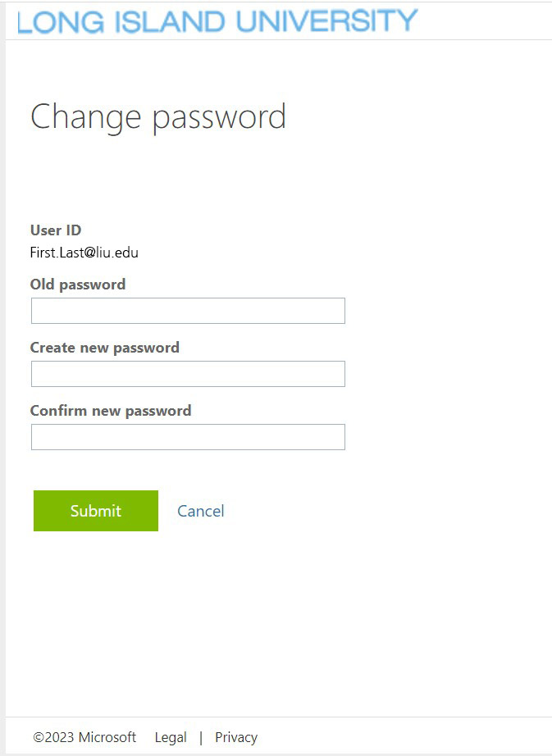Click the word Change in the heading
The width and height of the screenshot is (552, 756).
click(86, 117)
